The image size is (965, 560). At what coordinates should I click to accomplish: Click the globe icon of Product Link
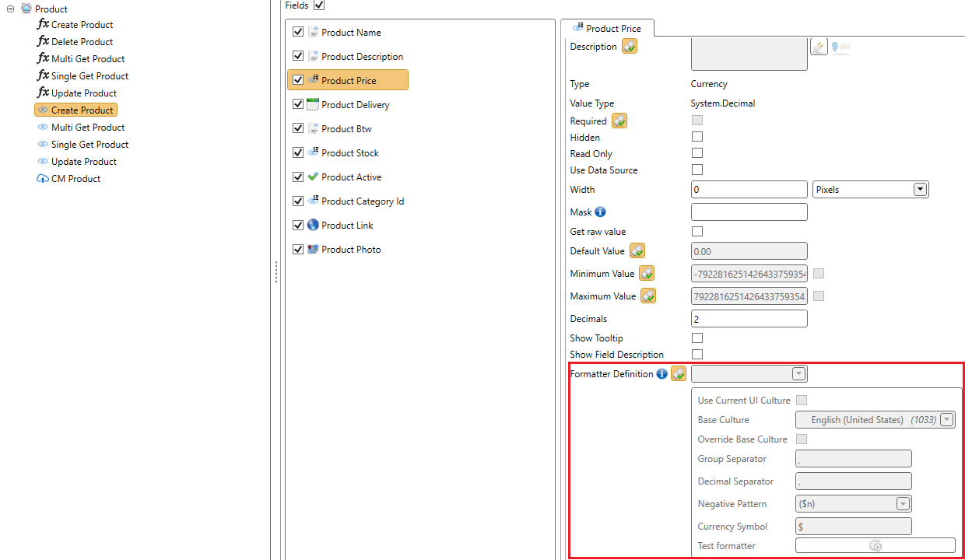[313, 225]
